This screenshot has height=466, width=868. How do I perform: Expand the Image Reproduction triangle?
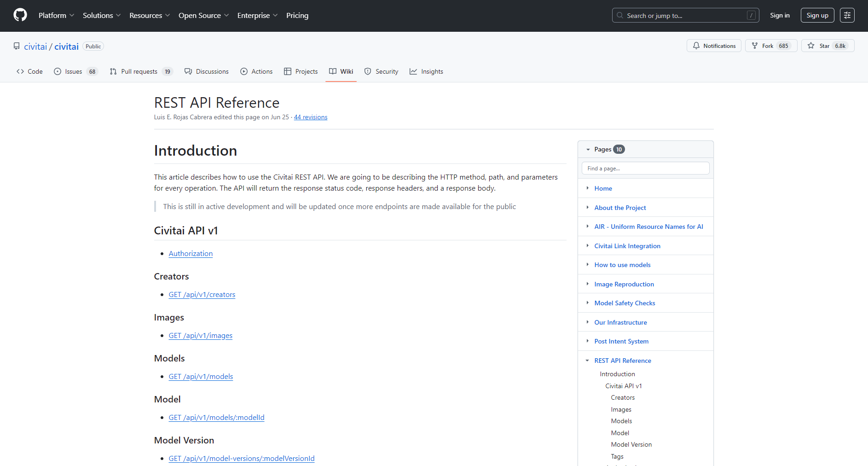pyautogui.click(x=587, y=284)
